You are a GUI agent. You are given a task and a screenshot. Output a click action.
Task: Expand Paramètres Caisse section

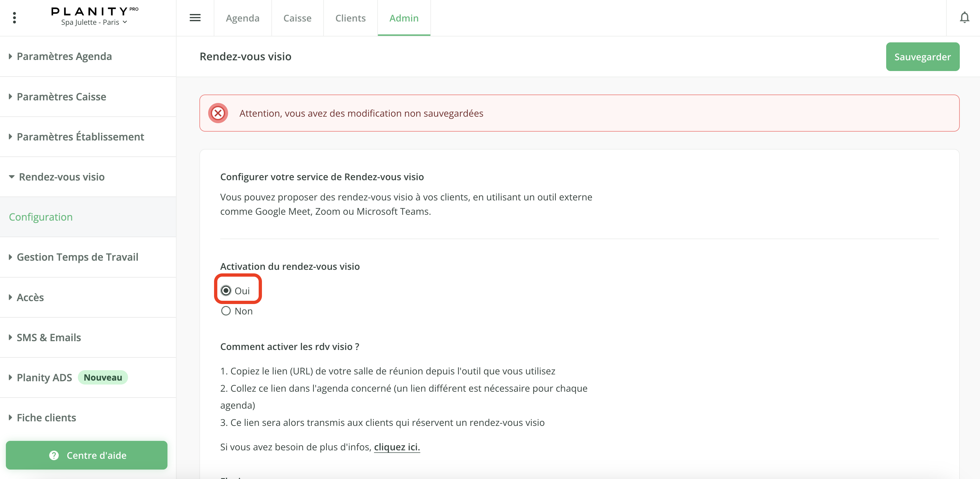pos(61,97)
